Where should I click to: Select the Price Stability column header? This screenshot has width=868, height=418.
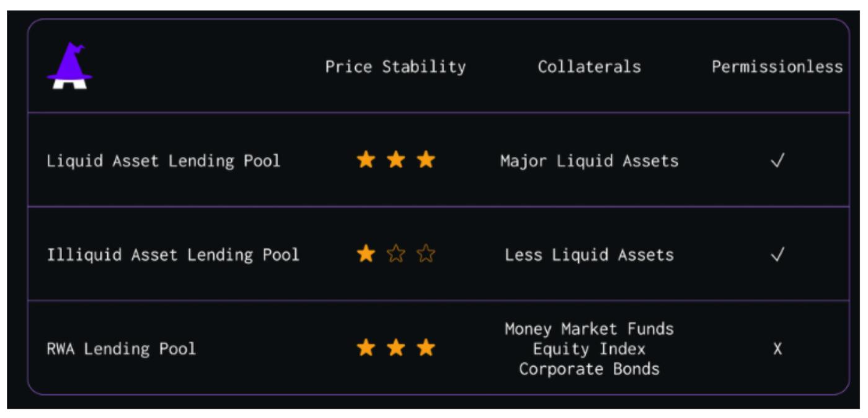[x=396, y=66]
